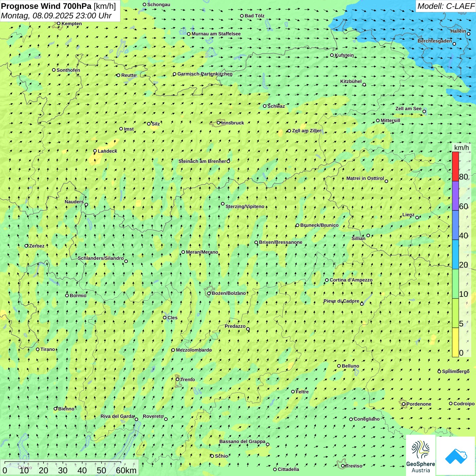This screenshot has height=476, width=476.
Task: Click the Steinach am Brenner label
Action: coord(202,161)
